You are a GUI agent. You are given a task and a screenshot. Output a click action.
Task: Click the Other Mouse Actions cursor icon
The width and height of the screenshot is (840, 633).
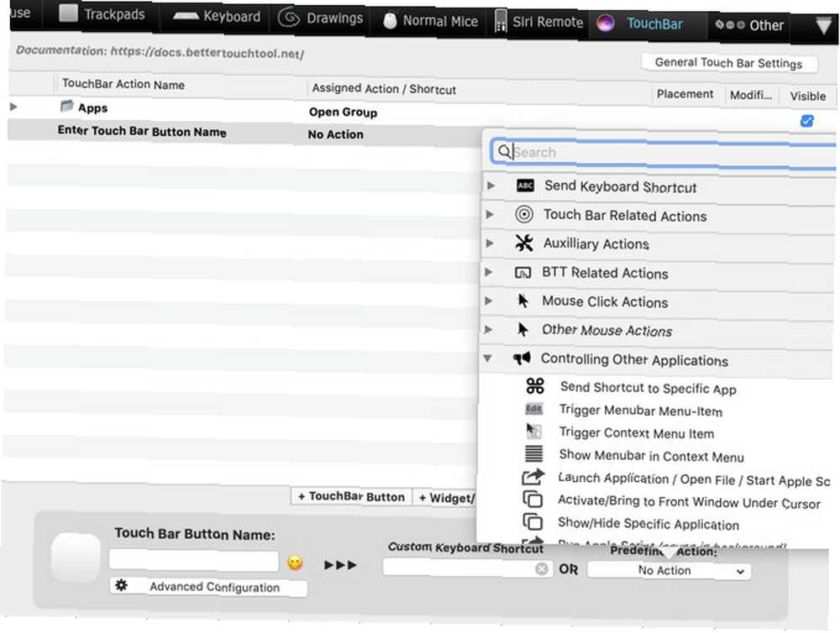click(522, 329)
